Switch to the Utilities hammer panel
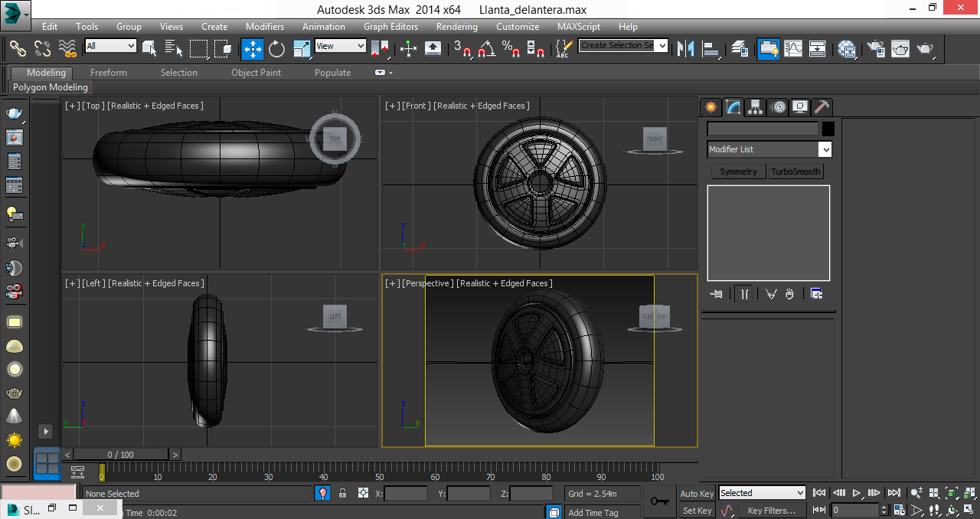Viewport: 980px width, 519px height. coord(822,107)
